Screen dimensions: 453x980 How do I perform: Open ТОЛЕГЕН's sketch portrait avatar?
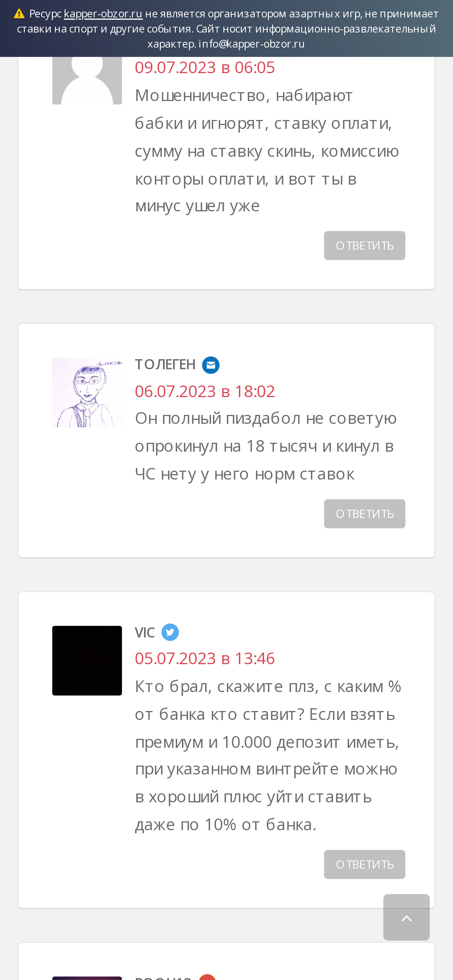click(87, 392)
